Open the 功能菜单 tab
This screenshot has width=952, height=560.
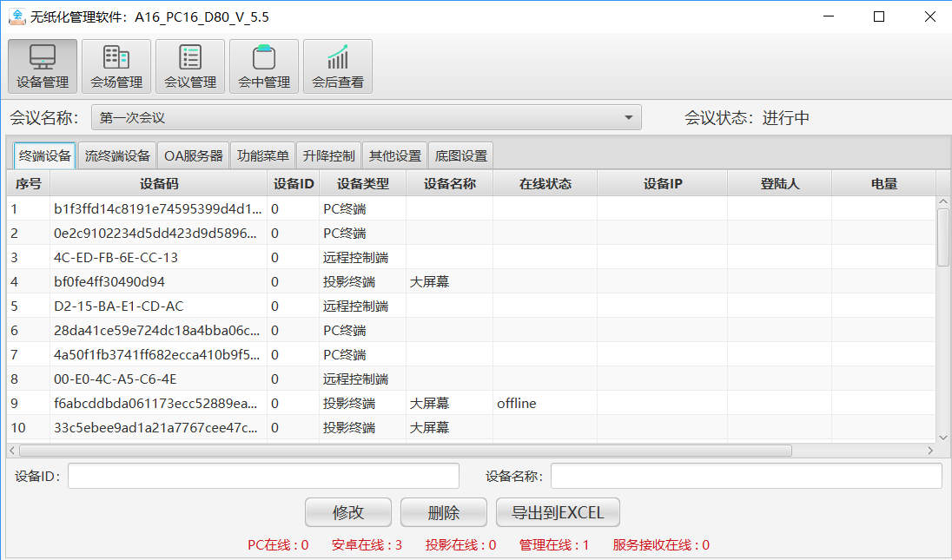pyautogui.click(x=262, y=156)
